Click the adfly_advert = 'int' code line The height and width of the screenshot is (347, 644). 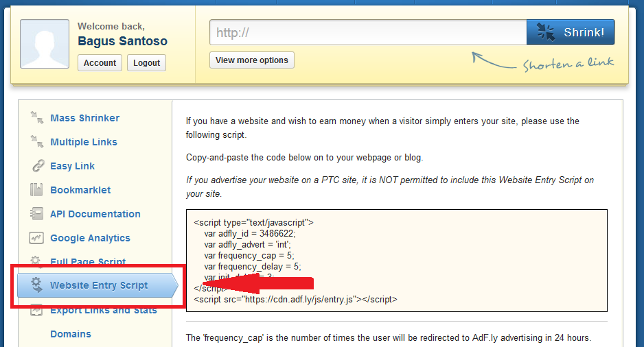click(247, 244)
